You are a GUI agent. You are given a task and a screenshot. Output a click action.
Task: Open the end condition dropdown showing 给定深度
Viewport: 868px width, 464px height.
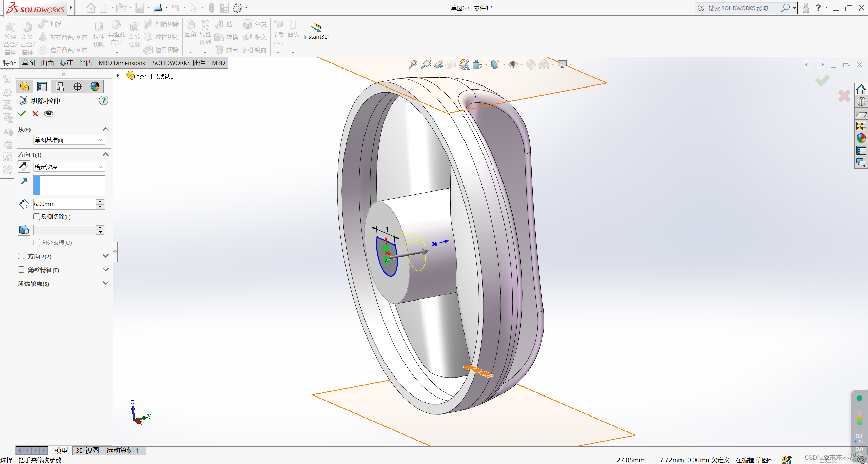[69, 167]
